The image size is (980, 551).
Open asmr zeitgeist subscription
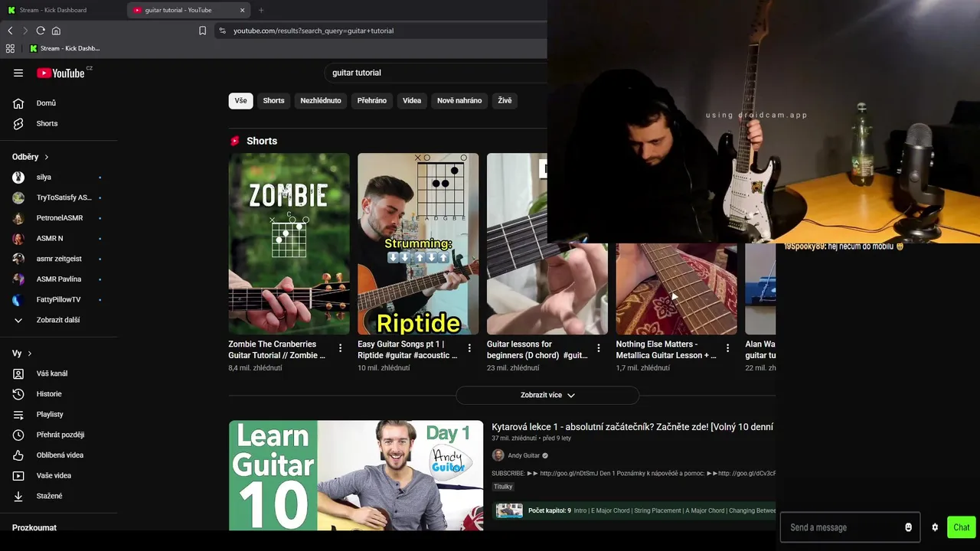point(58,259)
